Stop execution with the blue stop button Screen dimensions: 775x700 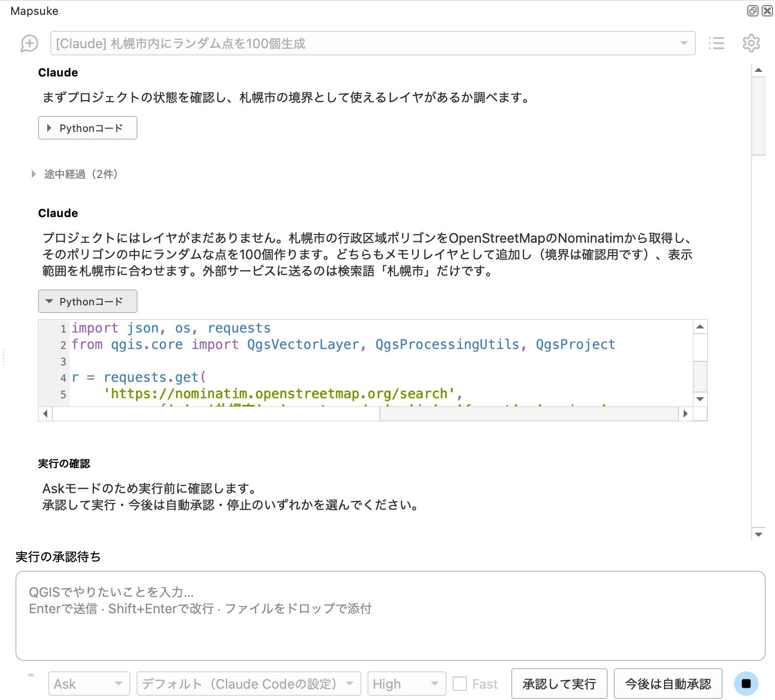pyautogui.click(x=746, y=684)
